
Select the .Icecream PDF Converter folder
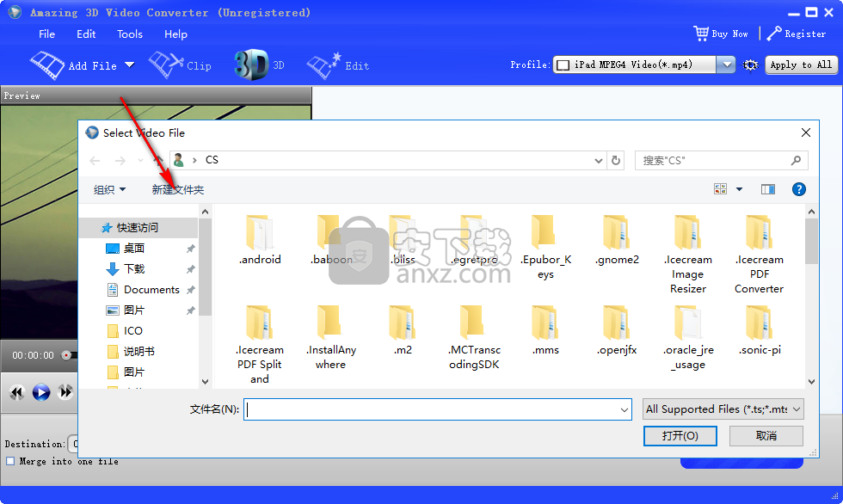(759, 255)
